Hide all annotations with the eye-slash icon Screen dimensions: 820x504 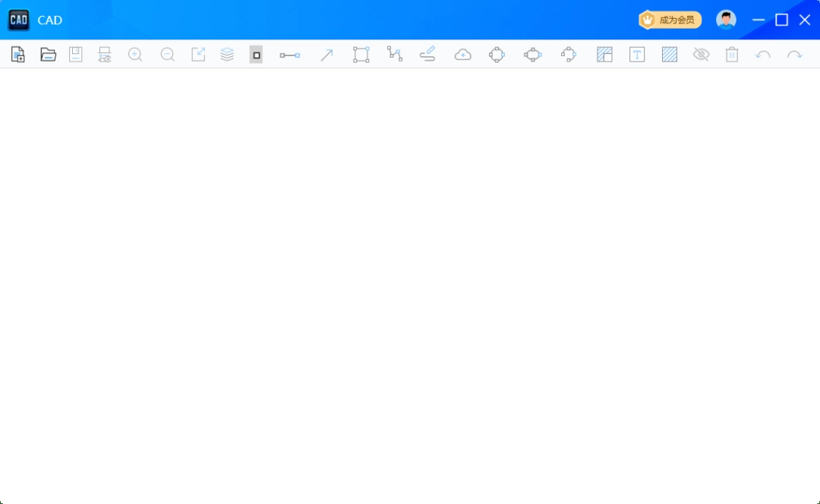[x=701, y=54]
